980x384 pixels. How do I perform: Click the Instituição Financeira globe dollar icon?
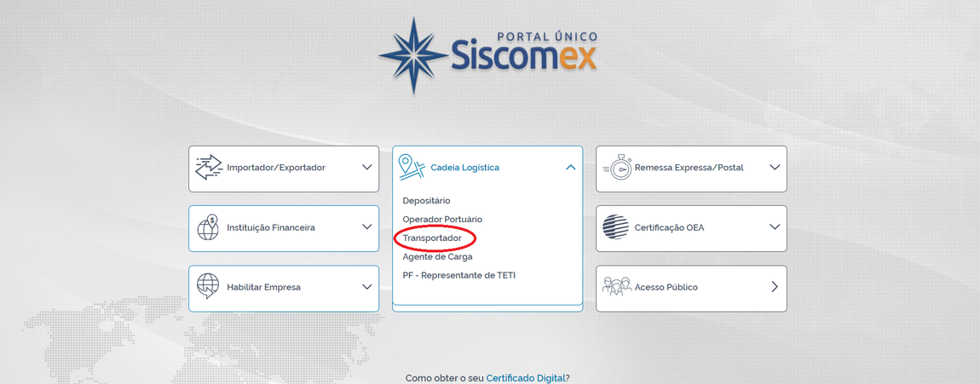coord(208,227)
